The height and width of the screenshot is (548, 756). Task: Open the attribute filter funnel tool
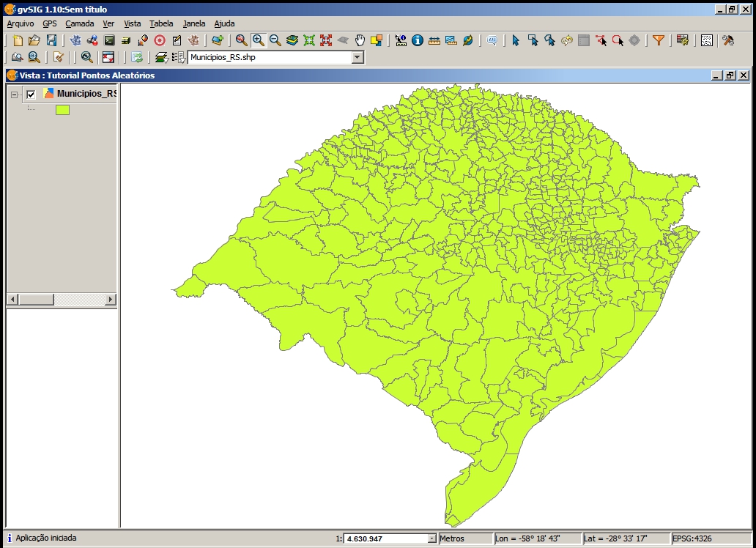(x=659, y=40)
